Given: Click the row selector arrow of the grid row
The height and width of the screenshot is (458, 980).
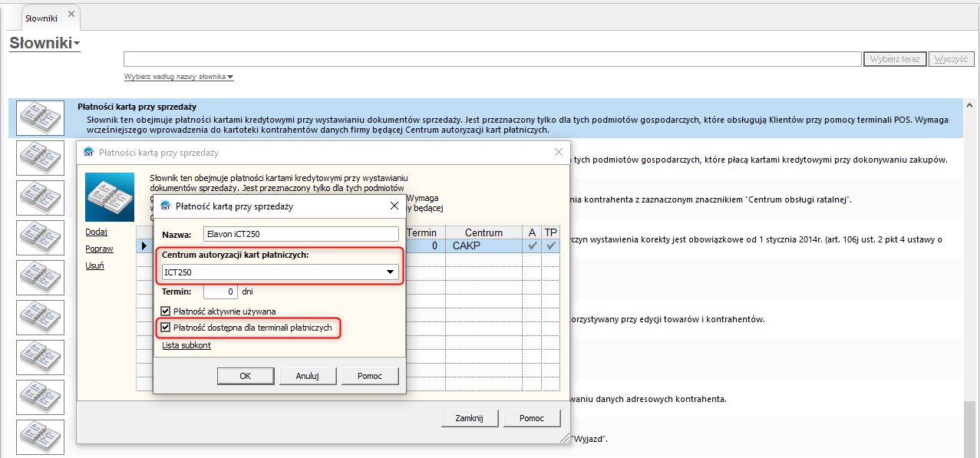Looking at the screenshot, I should tap(144, 246).
